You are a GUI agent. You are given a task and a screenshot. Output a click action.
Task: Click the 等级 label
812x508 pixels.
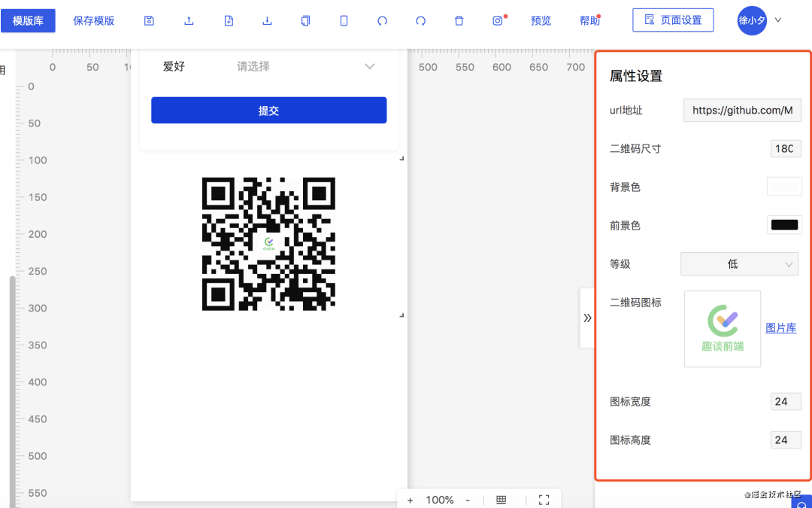[x=620, y=264]
